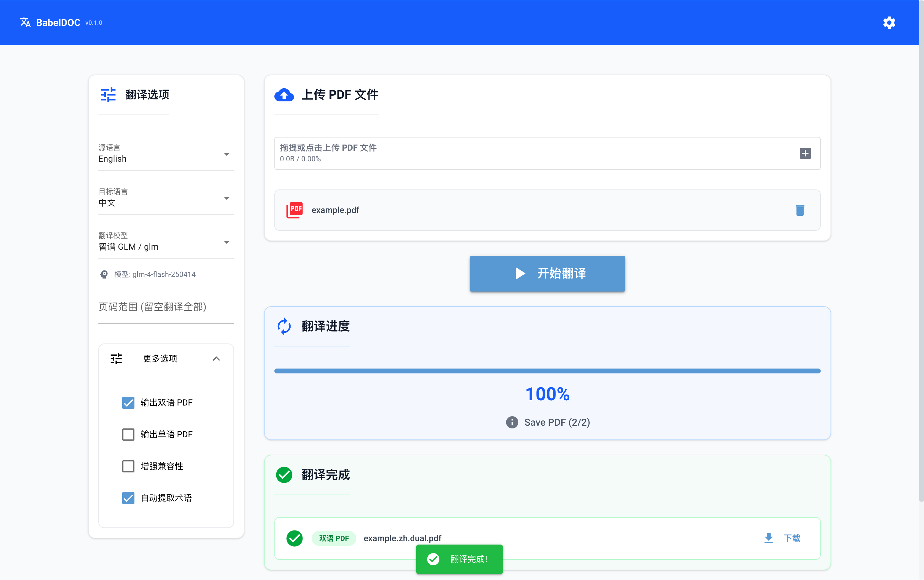
Task: Click the 翻译选项 sliders icon
Action: (108, 94)
